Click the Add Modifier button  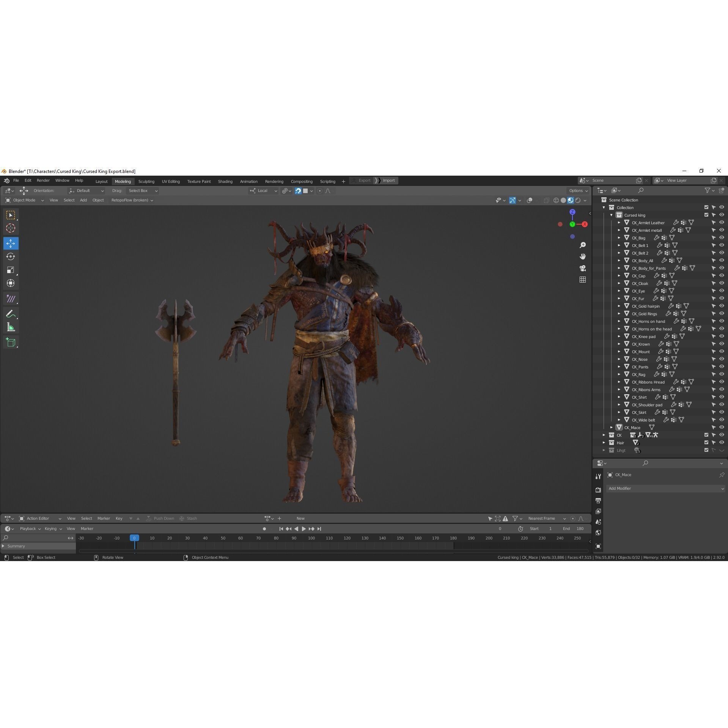(x=666, y=488)
